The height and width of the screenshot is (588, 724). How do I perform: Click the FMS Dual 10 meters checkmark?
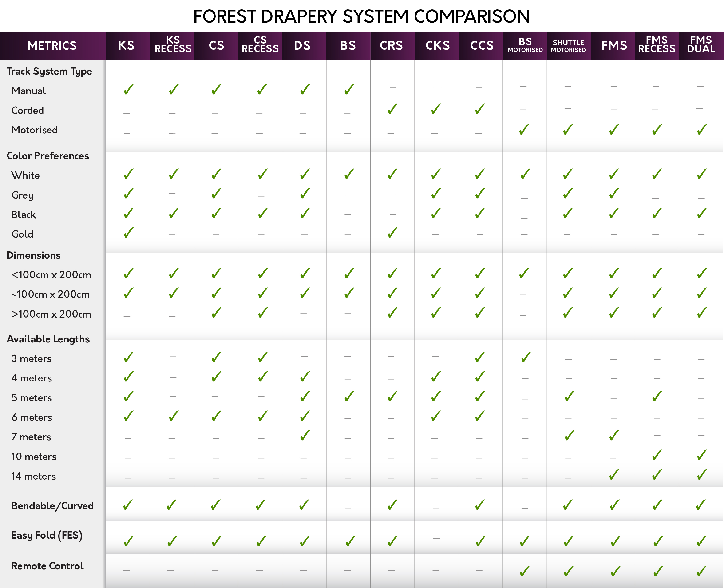click(x=702, y=455)
